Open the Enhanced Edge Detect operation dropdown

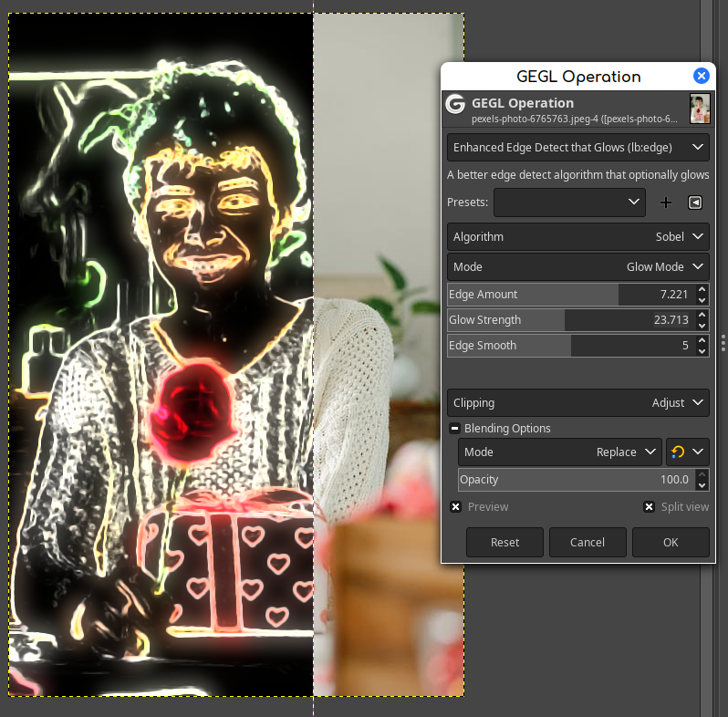pyautogui.click(x=578, y=147)
